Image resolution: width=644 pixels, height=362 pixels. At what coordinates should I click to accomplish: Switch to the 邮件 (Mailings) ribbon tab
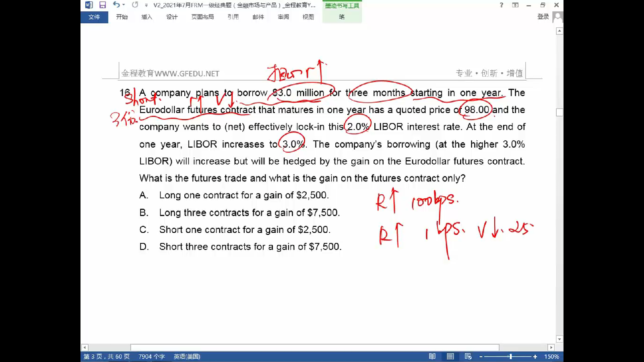258,17
